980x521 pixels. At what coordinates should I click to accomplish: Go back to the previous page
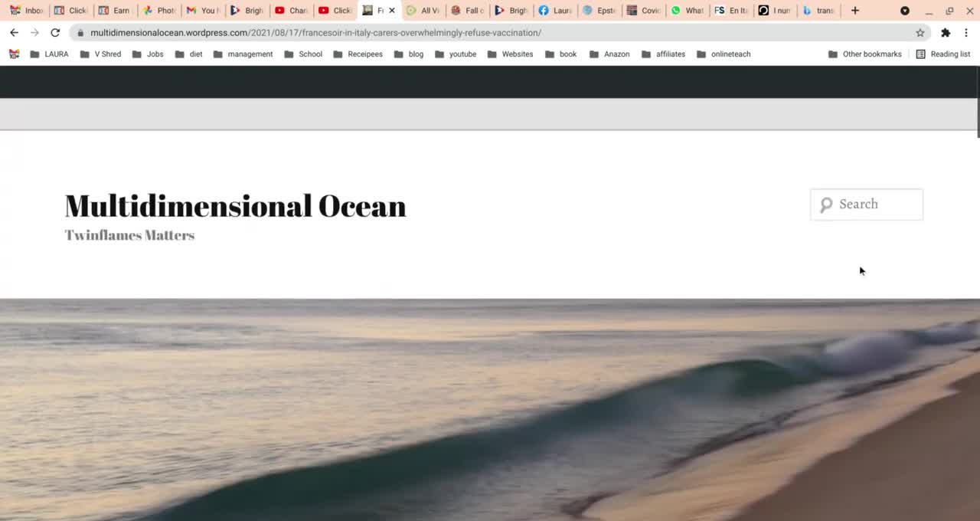point(14,33)
